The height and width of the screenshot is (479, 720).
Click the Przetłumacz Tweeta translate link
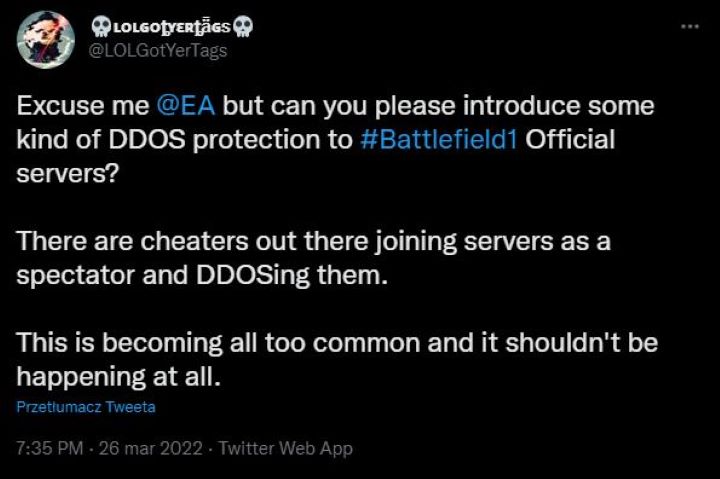coord(86,407)
